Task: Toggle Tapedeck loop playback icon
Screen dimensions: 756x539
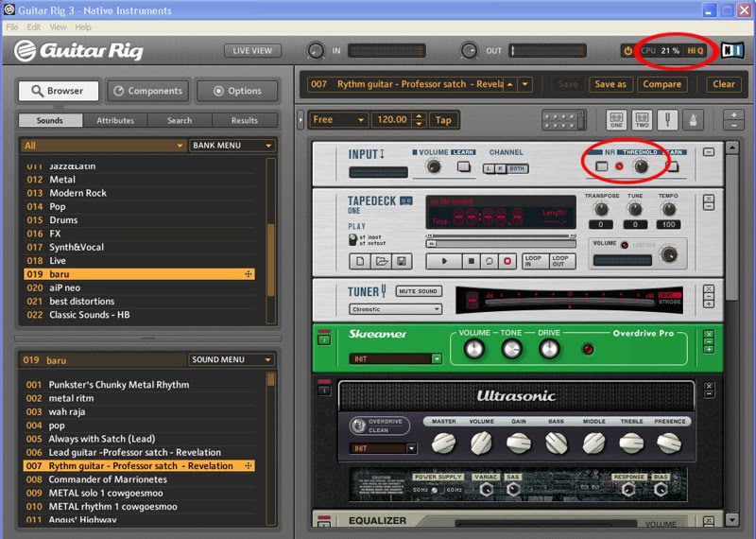Action: pos(489,261)
